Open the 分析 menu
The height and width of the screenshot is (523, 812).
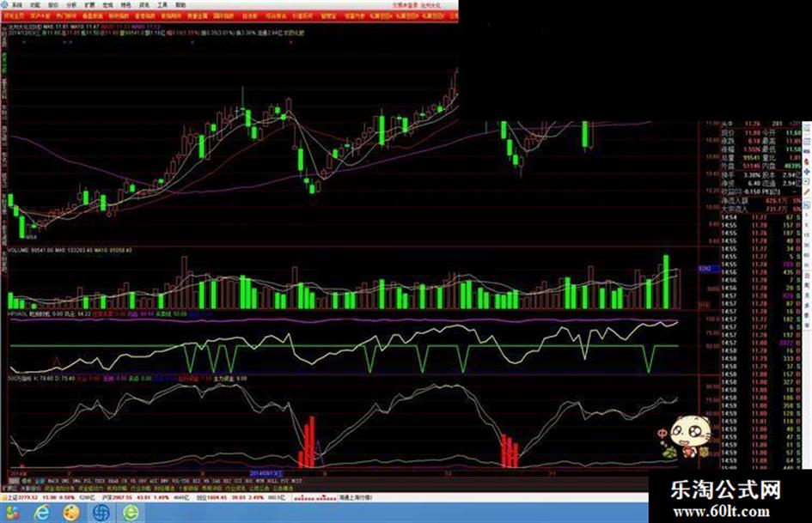coord(71,4)
